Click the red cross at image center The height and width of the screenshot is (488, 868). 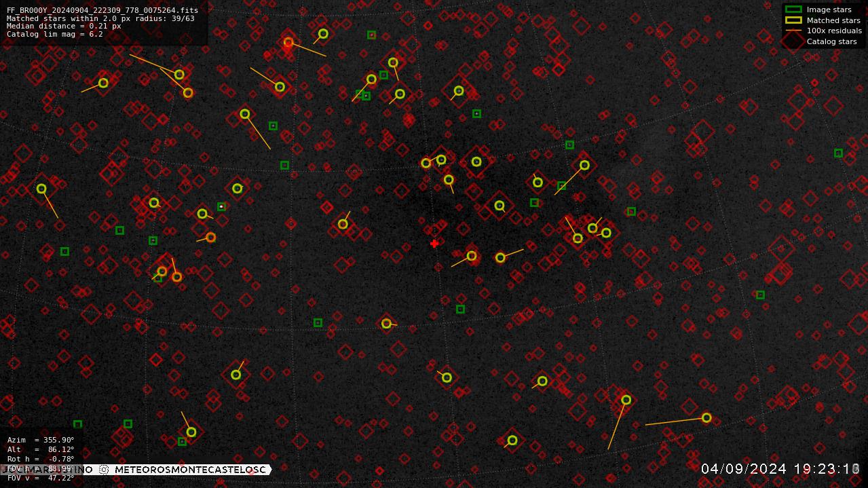click(434, 244)
